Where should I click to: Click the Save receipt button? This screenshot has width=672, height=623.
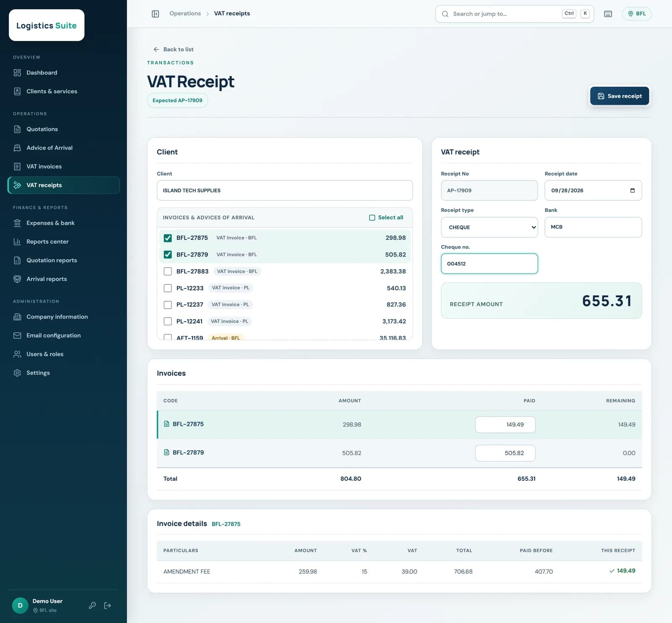619,96
